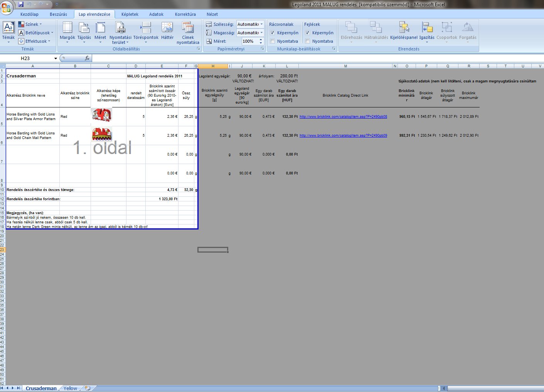Open Margók margins options

coord(67,32)
